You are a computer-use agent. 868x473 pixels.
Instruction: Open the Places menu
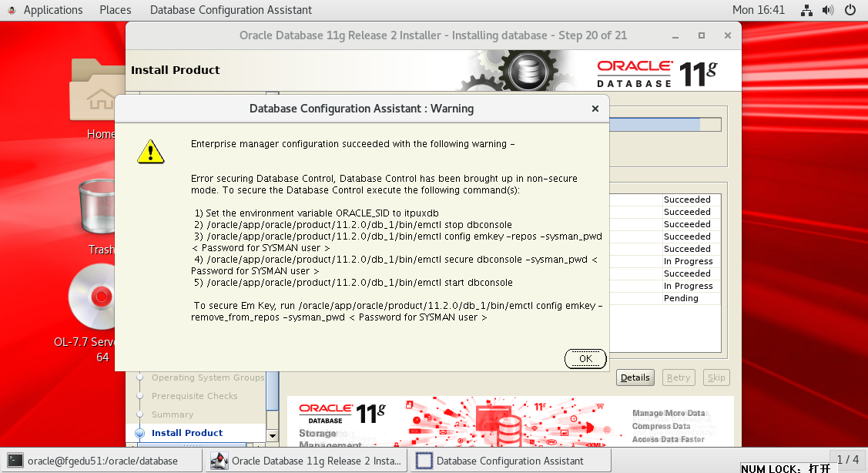(116, 10)
